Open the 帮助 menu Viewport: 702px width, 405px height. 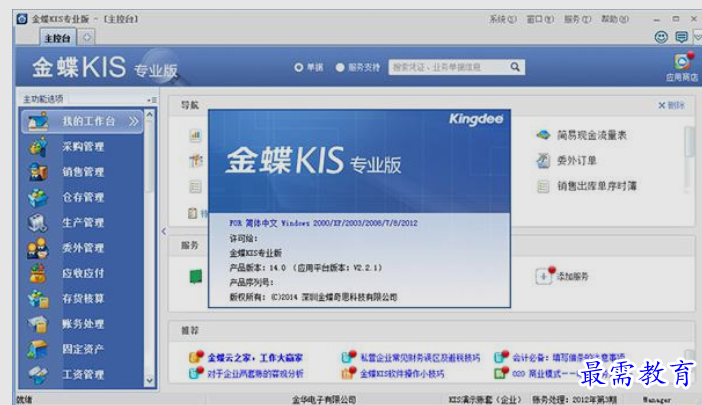point(615,19)
